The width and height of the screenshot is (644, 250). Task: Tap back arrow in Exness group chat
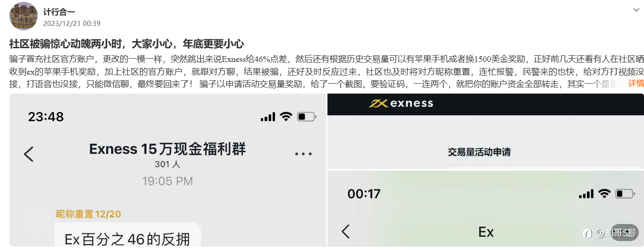29,154
